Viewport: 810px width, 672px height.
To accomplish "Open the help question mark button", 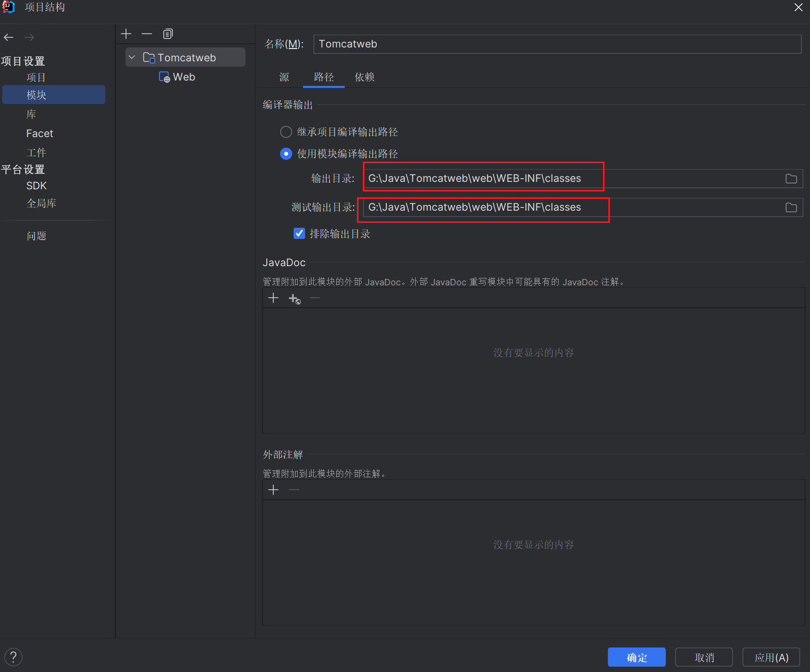I will [x=13, y=657].
